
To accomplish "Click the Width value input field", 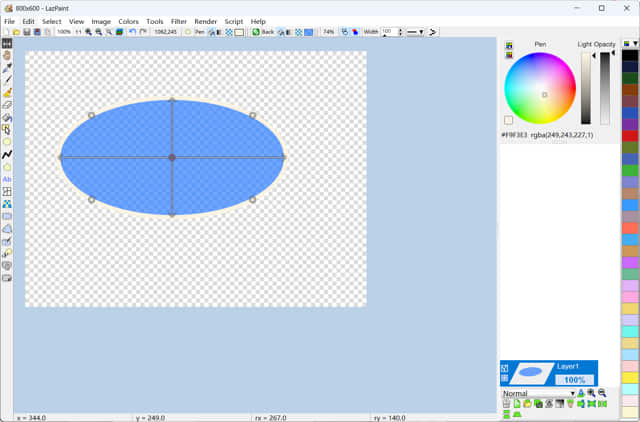I will coord(387,32).
